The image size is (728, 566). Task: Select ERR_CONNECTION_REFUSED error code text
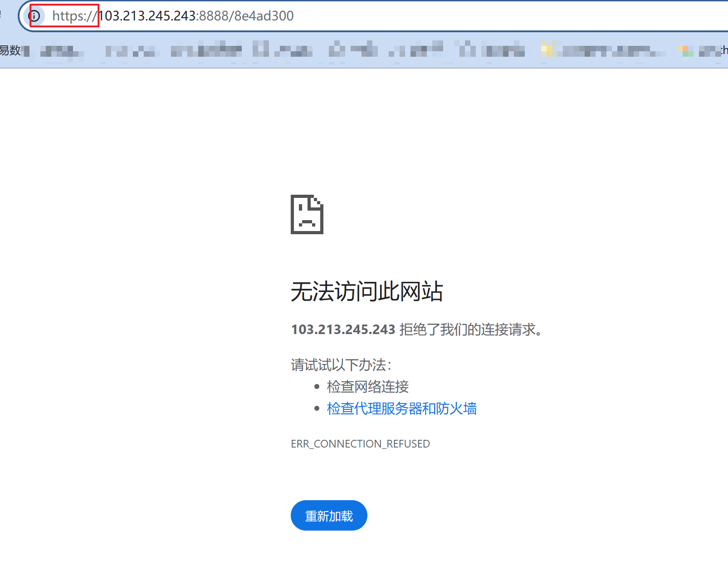[361, 444]
